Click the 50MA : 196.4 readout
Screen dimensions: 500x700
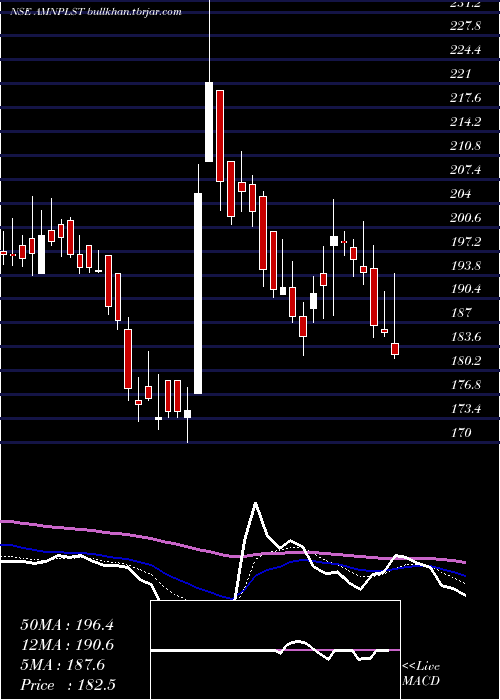tap(67, 625)
